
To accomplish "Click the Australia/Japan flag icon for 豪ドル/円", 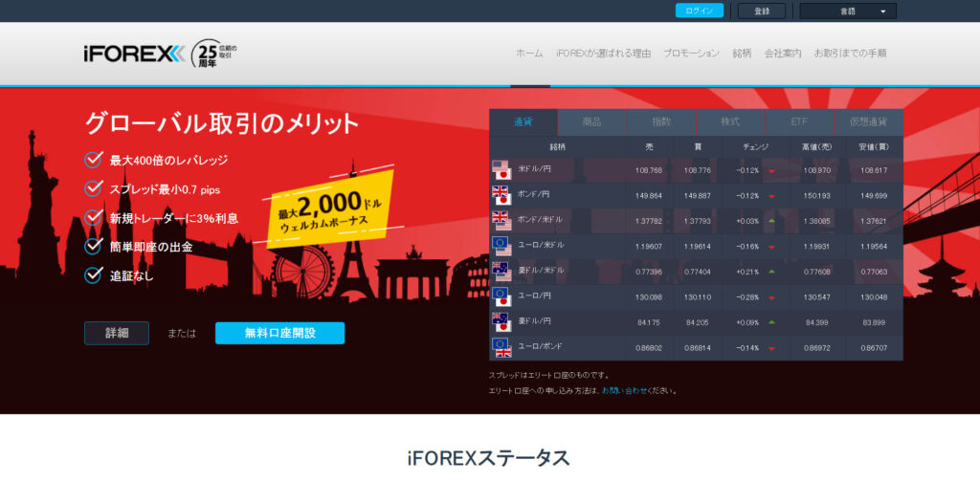I will point(501,322).
